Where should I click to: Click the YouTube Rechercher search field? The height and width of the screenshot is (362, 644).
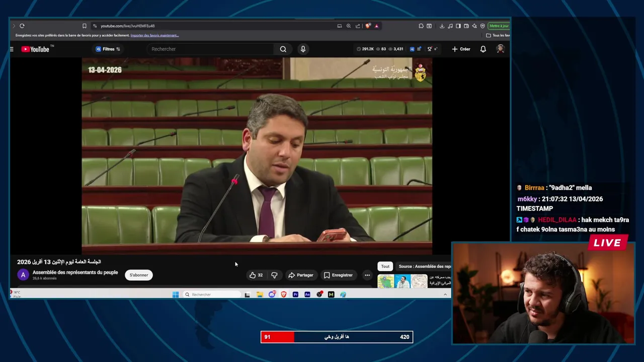pos(211,49)
